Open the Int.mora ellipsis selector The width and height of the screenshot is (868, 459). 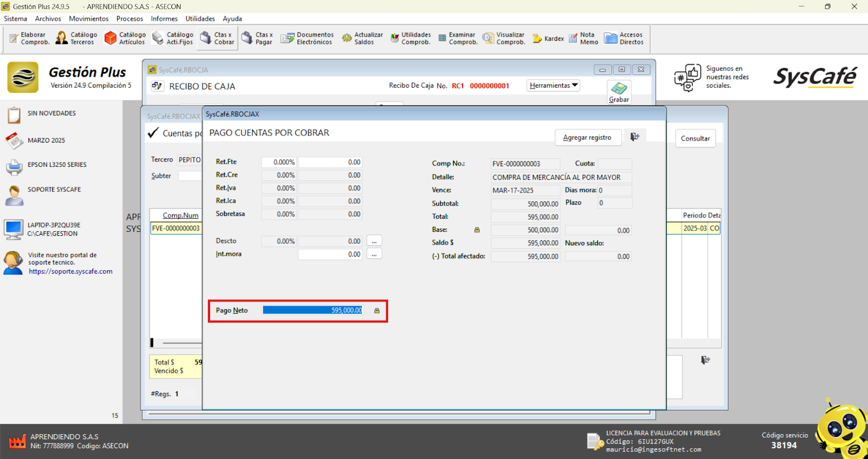(374, 254)
